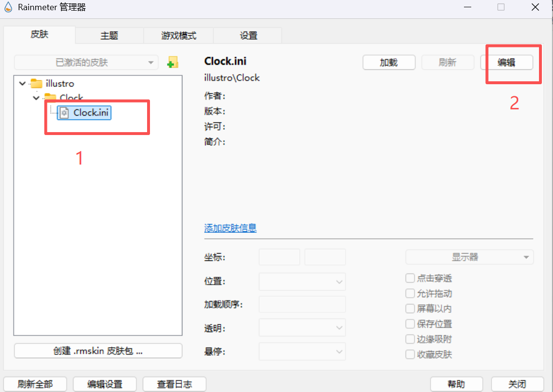Click the 编辑设置 button

click(x=105, y=384)
